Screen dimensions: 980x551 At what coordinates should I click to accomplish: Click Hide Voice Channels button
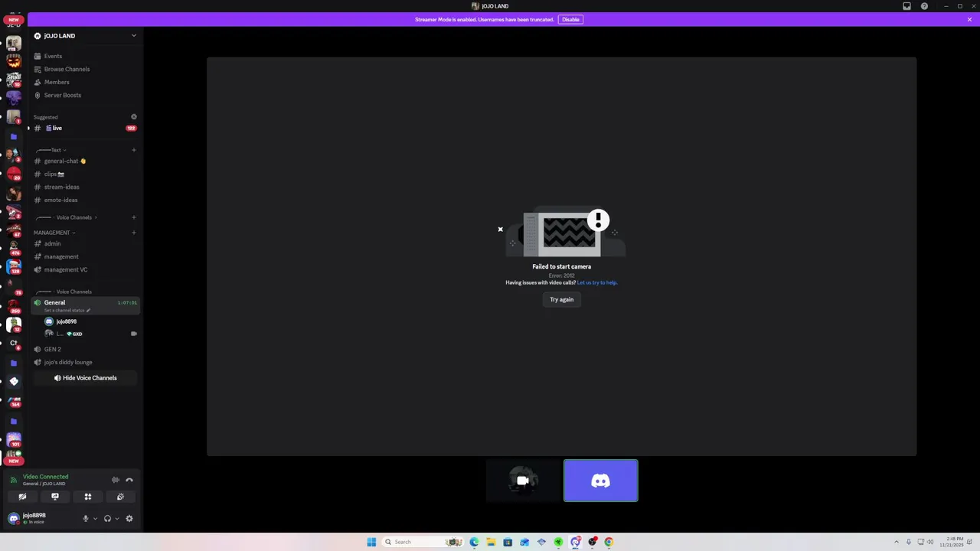pos(85,378)
